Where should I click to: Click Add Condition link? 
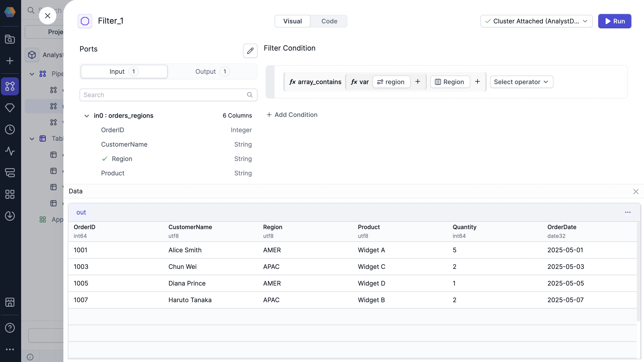point(292,115)
